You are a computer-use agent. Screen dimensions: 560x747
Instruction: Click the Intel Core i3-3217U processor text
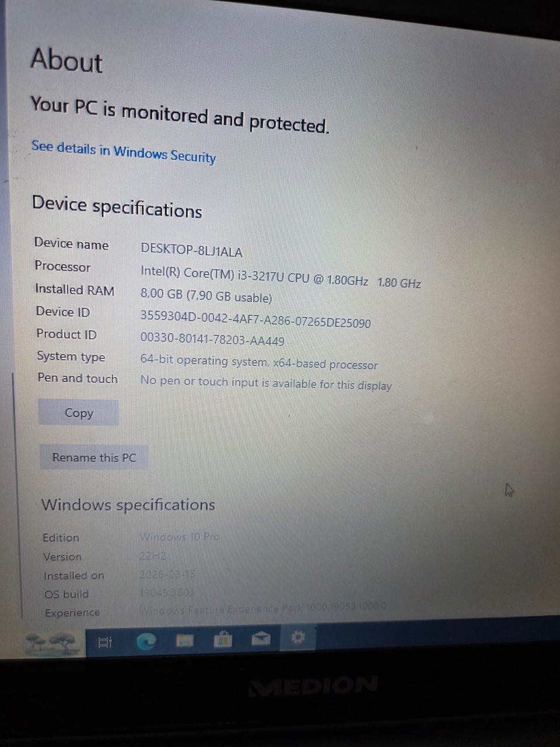pyautogui.click(x=281, y=277)
